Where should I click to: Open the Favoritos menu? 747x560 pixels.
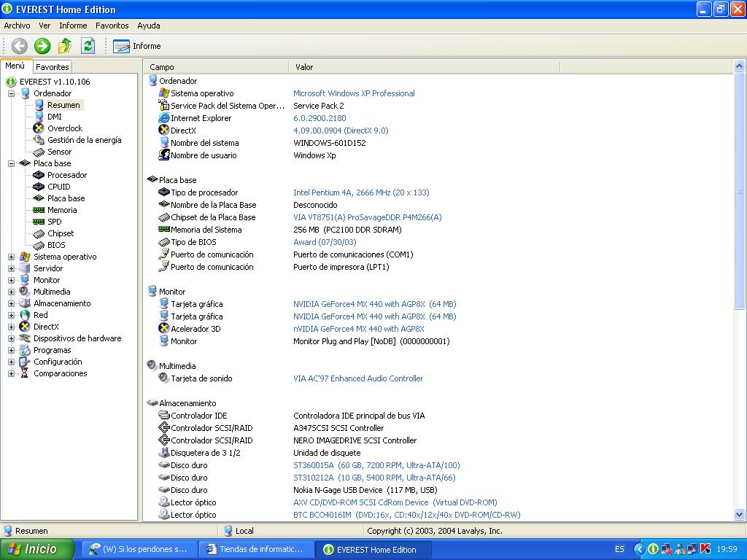tap(112, 26)
